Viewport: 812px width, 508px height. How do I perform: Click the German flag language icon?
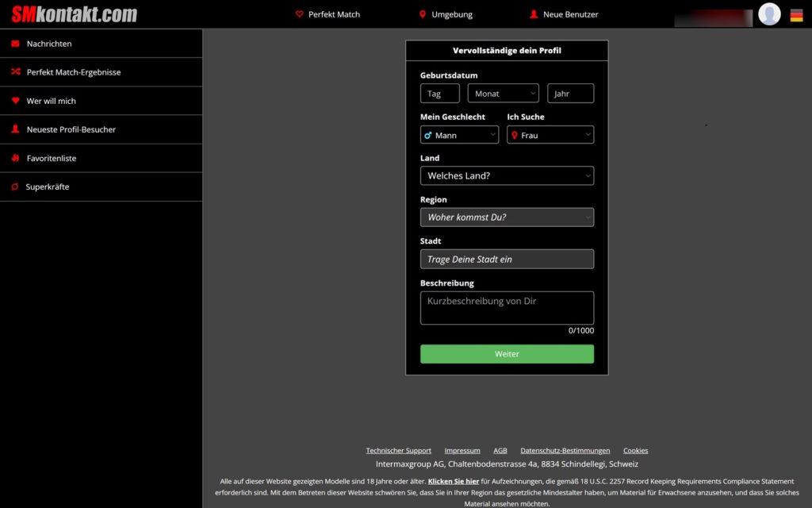(796, 15)
